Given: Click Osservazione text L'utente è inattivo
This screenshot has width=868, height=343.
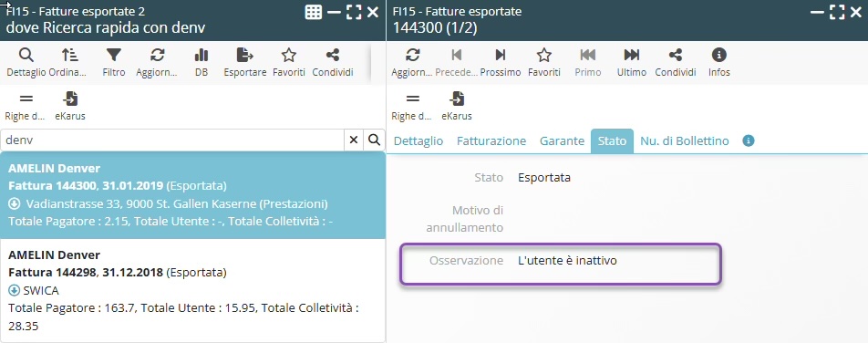Looking at the screenshot, I should click(567, 260).
